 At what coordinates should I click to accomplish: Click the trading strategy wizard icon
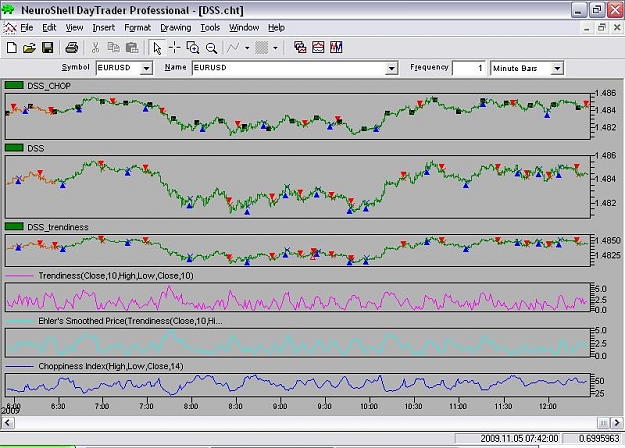click(336, 48)
